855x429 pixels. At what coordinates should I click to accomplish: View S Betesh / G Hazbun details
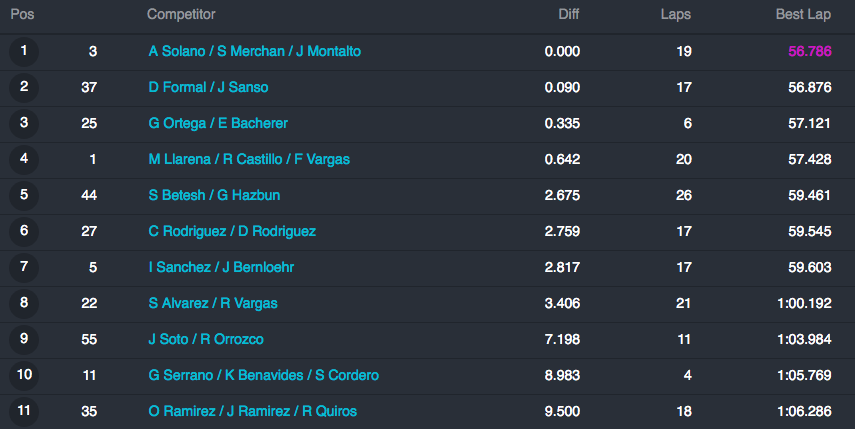point(214,195)
